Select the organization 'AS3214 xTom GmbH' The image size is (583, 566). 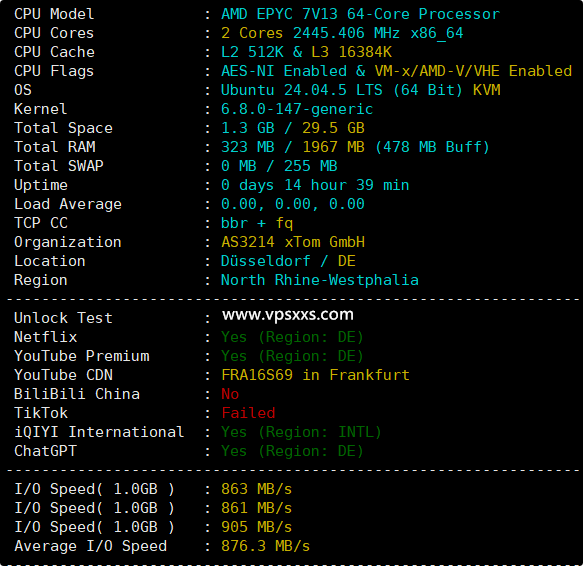click(x=293, y=242)
